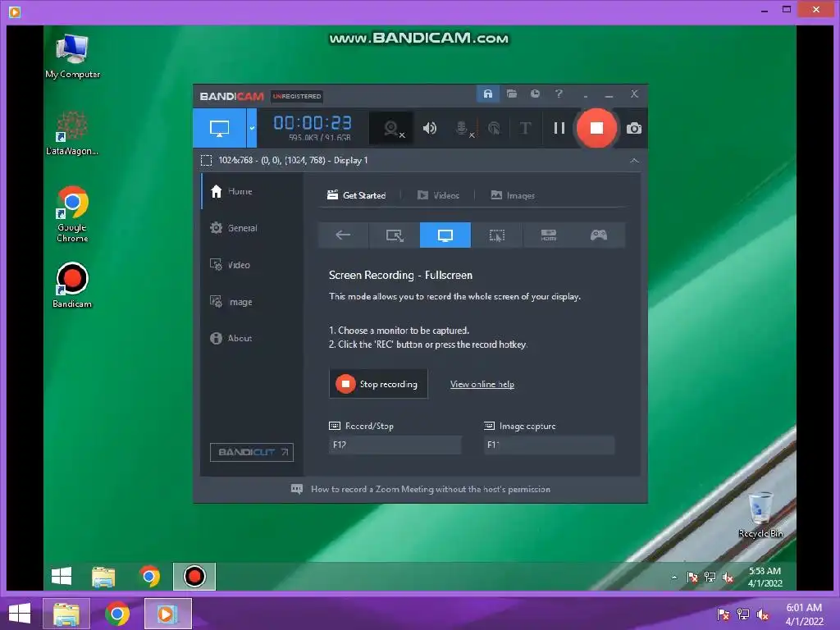Open the output folder icon in Bandicam title bar
The width and height of the screenshot is (840, 630).
pyautogui.click(x=512, y=94)
